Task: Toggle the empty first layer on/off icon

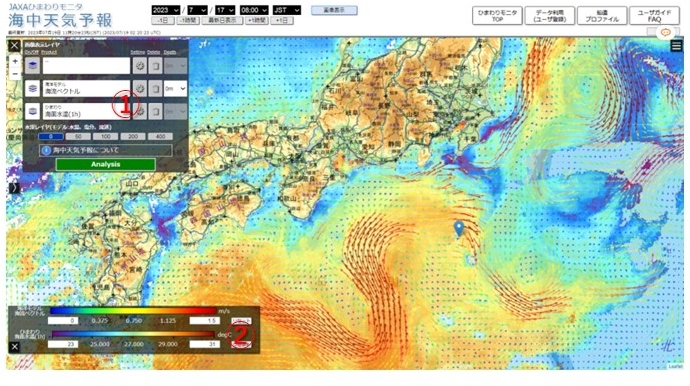Action: click(33, 66)
